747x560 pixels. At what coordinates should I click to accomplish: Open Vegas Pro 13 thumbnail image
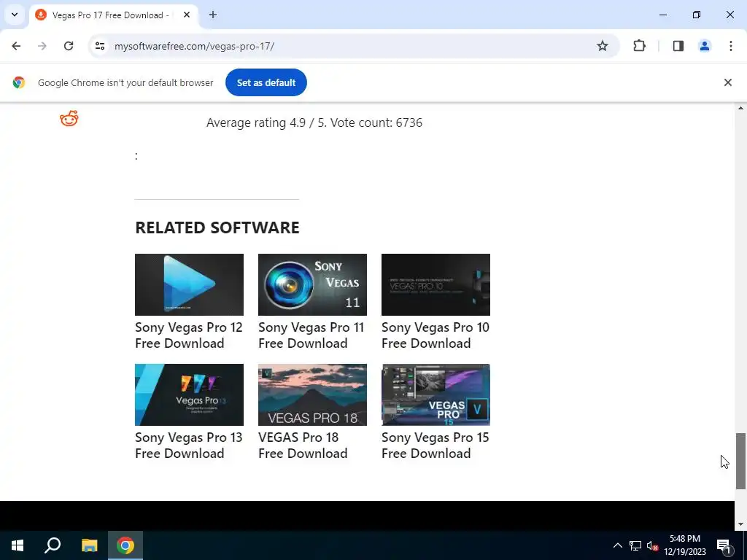coord(189,394)
